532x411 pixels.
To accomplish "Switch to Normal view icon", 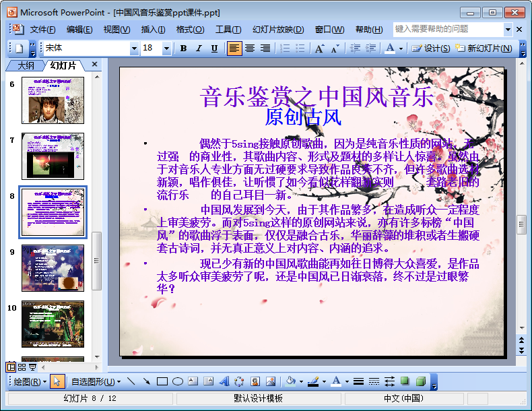I will pos(11,367).
